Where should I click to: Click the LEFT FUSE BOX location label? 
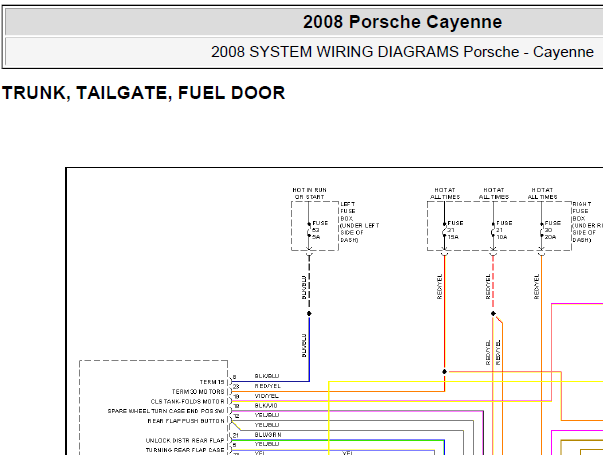point(359,222)
